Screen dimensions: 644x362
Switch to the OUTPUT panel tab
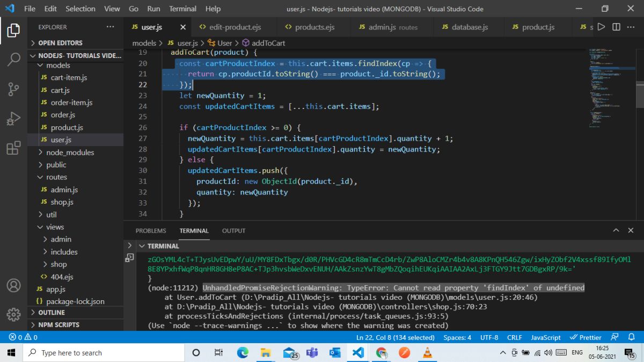coord(233,230)
